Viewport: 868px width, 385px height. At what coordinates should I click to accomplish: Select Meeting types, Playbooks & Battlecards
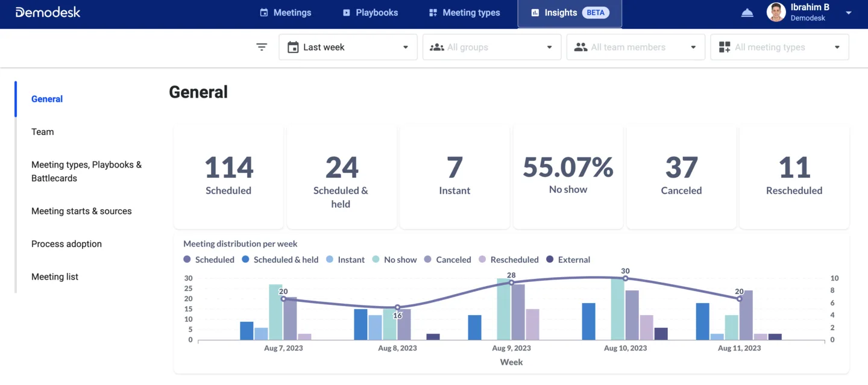87,172
